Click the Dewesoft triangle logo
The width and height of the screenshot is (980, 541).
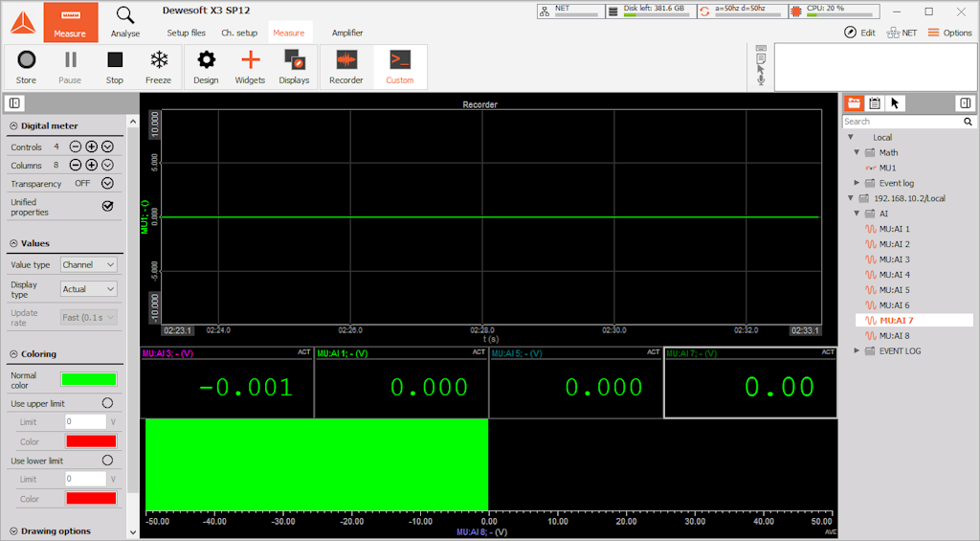(x=23, y=23)
